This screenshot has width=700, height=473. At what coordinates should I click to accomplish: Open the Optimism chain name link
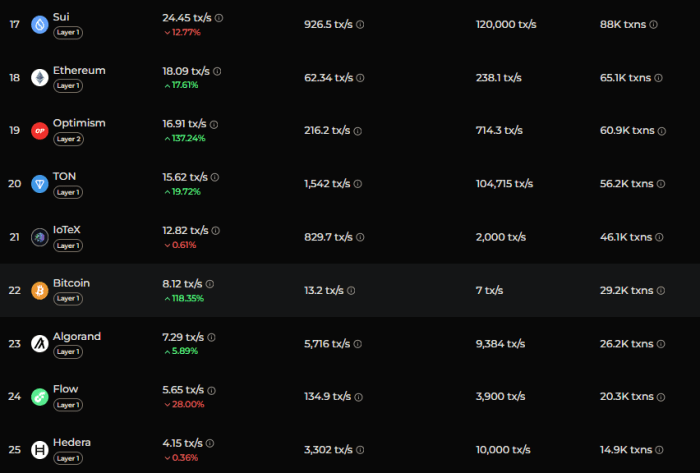pos(79,123)
